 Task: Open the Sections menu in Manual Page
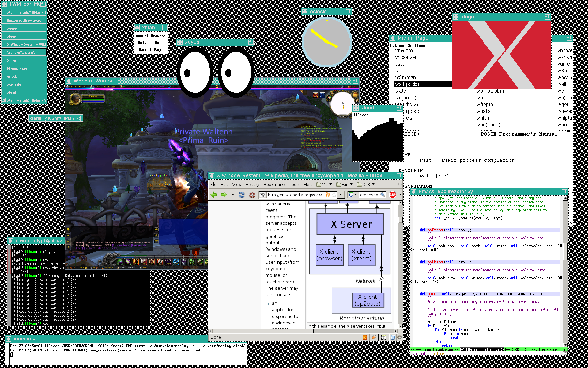pyautogui.click(x=417, y=46)
